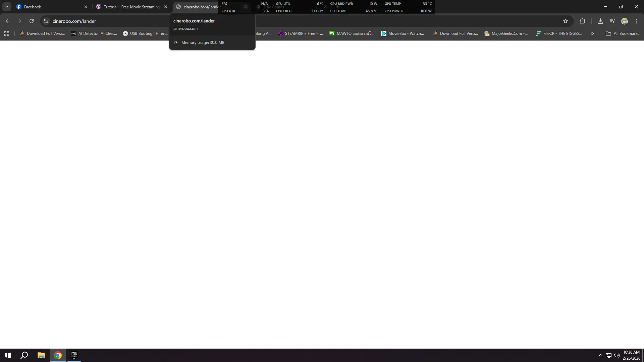Screen dimensions: 644x362
Task: Open the MovieBox - Watch... bookmark
Action: [402, 34]
